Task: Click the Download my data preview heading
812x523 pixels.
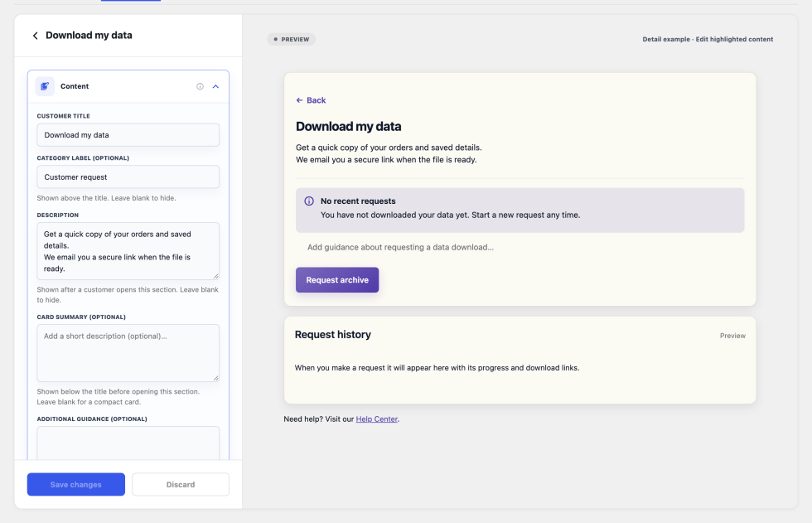Action: pyautogui.click(x=349, y=127)
